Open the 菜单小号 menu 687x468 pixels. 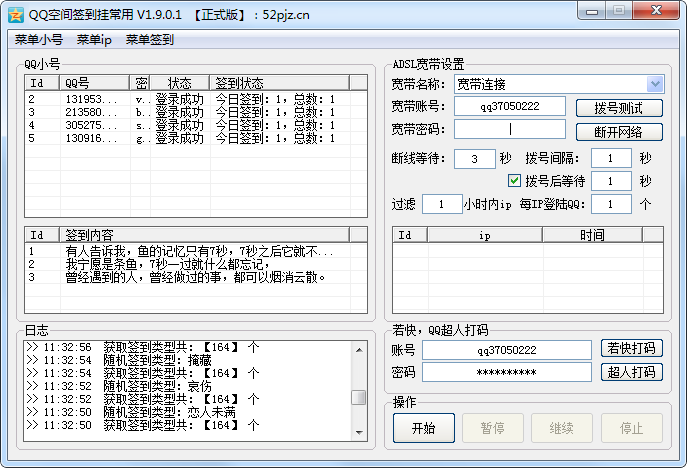pos(39,40)
